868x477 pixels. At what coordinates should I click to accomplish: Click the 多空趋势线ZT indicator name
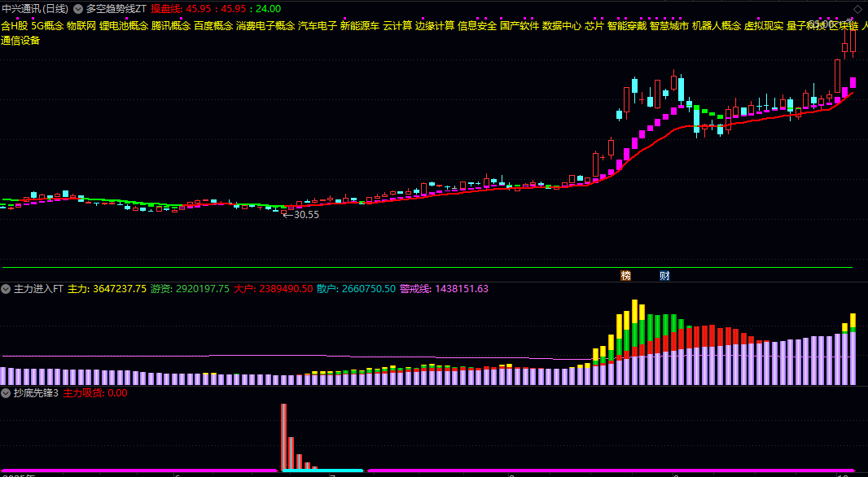116,9
